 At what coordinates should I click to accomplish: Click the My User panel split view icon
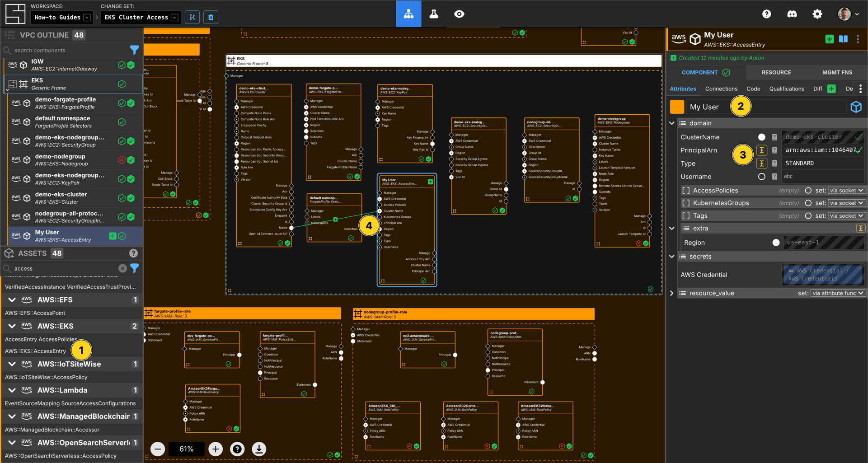tap(843, 39)
